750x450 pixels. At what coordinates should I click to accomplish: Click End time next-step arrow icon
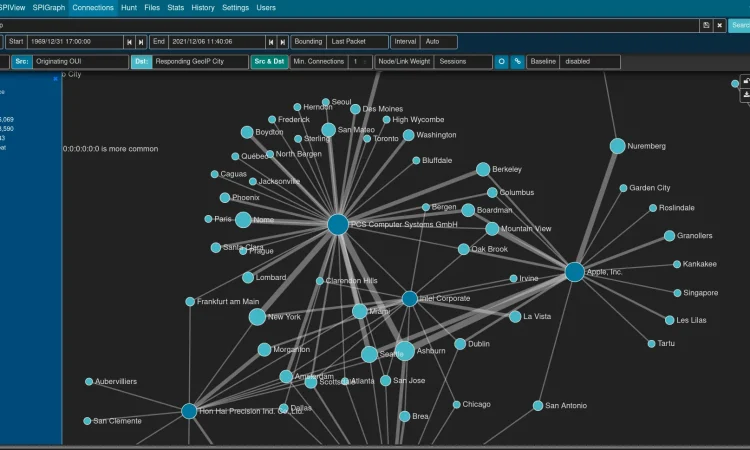[283, 42]
